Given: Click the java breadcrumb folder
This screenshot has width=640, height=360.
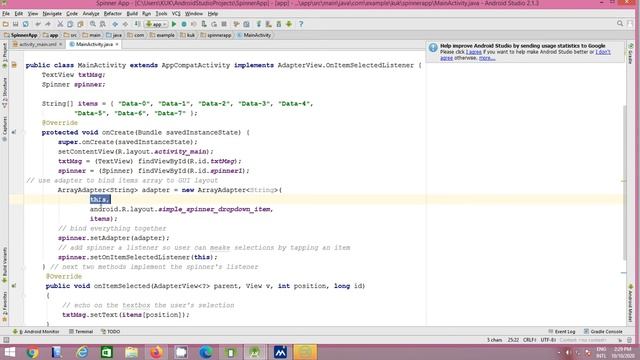Looking at the screenshot, I should click(114, 35).
